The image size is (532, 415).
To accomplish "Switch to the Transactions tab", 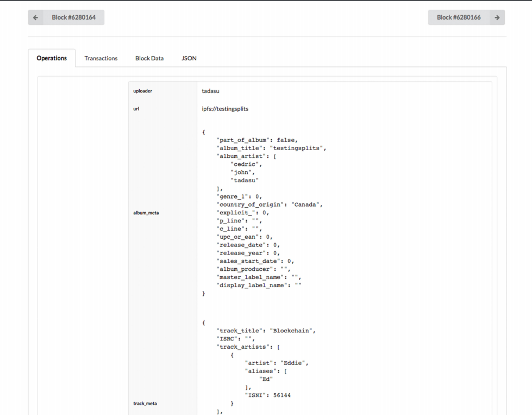I will (101, 58).
